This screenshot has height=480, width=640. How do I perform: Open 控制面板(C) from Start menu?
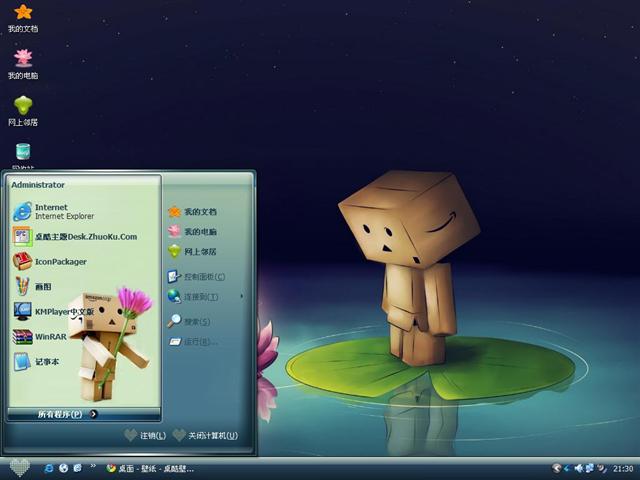(x=203, y=277)
